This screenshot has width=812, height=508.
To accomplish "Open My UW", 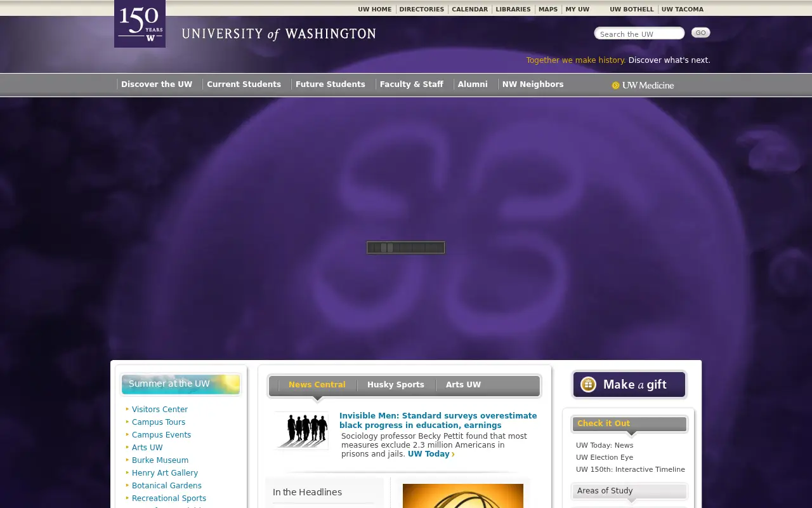I will 577,10.
